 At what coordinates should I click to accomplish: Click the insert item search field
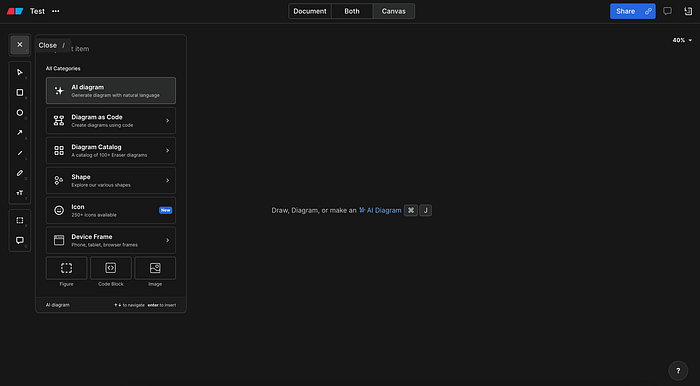[x=111, y=49]
